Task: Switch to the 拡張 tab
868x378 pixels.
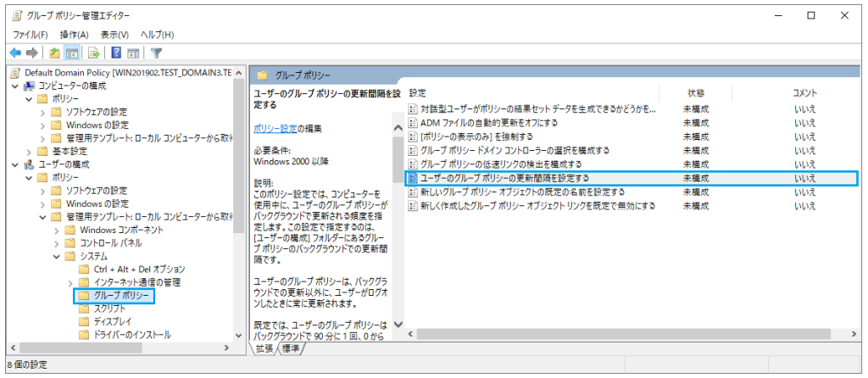Action: coord(264,348)
